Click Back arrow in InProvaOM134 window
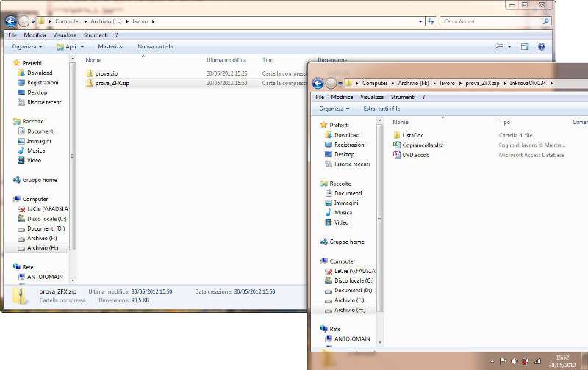The height and width of the screenshot is (370, 588). point(318,83)
